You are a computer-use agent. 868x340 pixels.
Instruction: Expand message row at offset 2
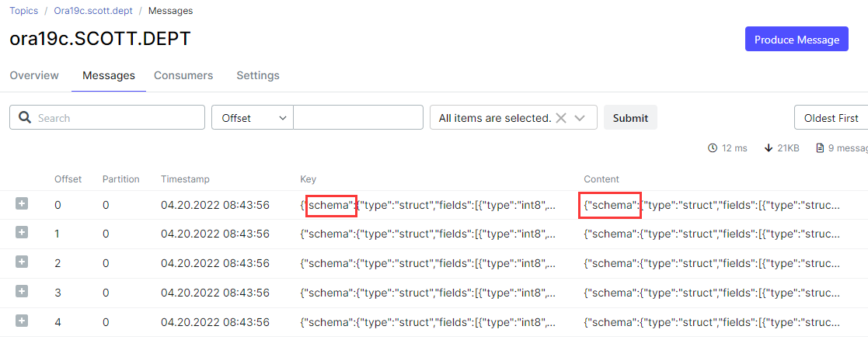tap(22, 262)
